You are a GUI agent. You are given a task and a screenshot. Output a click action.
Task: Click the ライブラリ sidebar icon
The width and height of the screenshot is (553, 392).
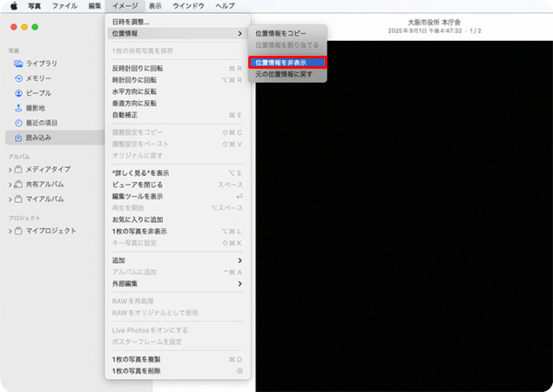point(18,64)
